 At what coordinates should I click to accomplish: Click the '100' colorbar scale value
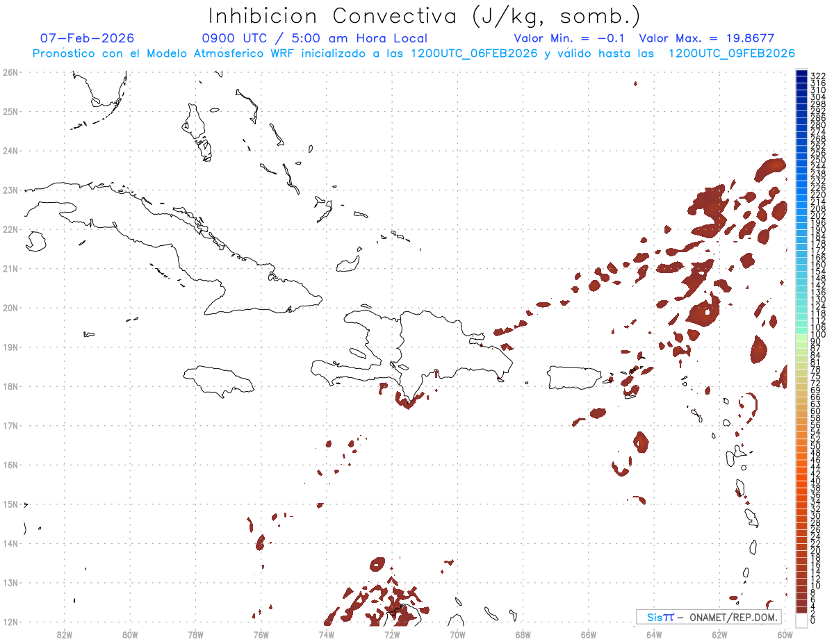pyautogui.click(x=817, y=335)
